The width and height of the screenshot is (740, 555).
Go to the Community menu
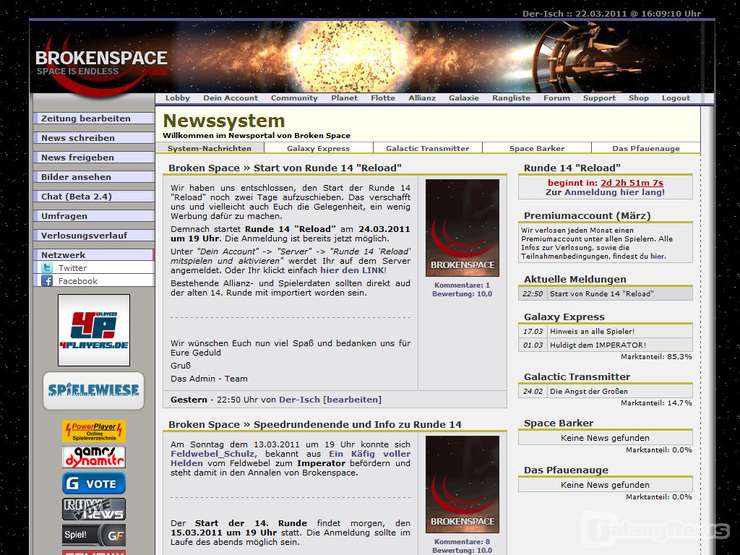[294, 98]
